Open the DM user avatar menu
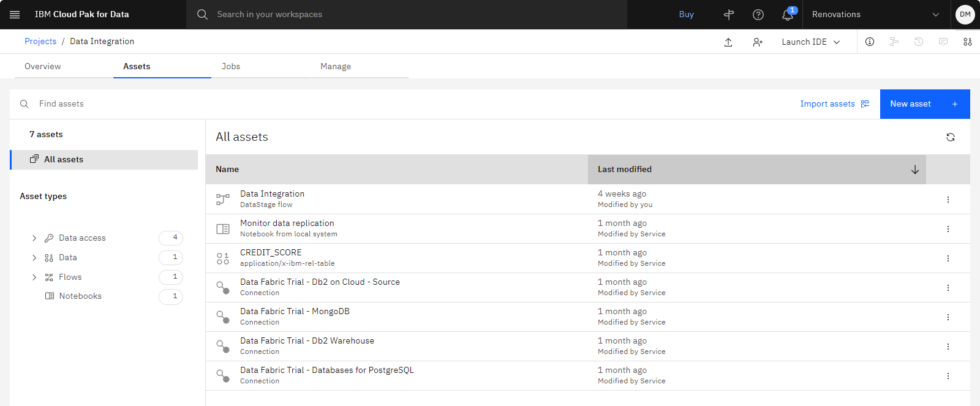The image size is (980, 406). click(x=965, y=14)
